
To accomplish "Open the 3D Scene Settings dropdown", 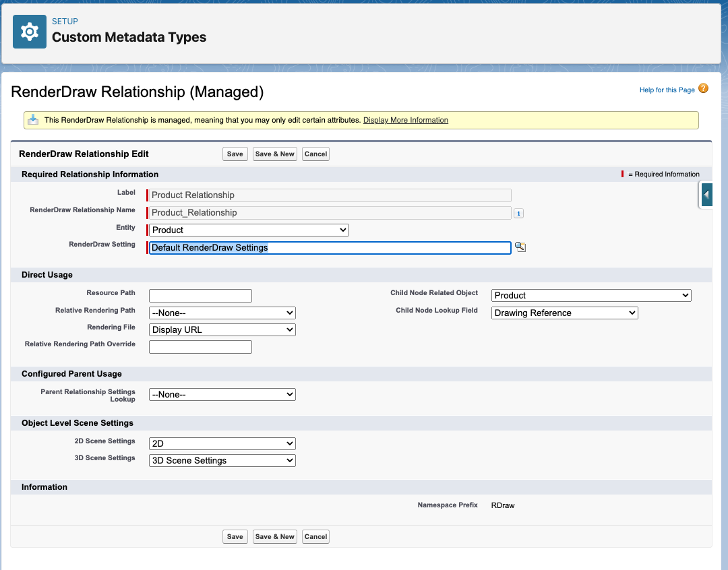I will pyautogui.click(x=222, y=460).
